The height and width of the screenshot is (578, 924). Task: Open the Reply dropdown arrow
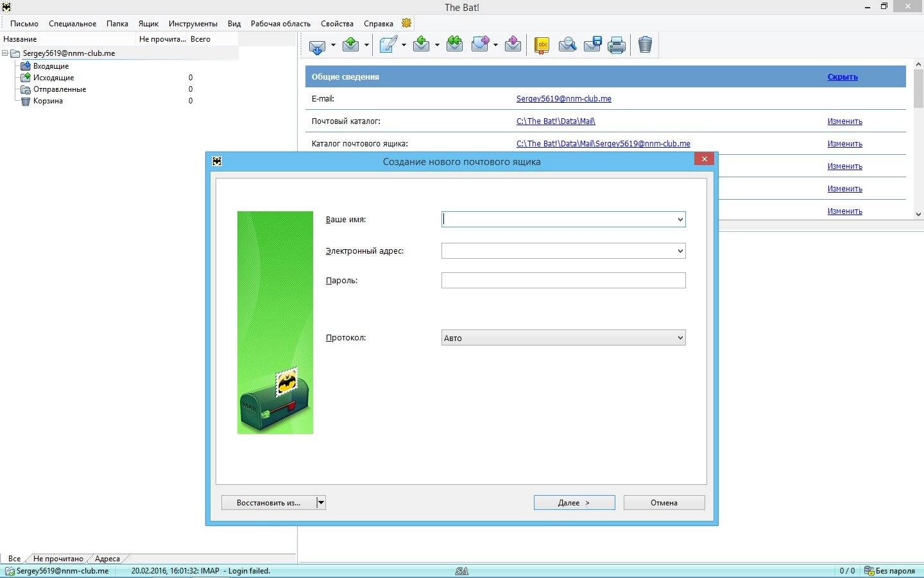[437, 45]
